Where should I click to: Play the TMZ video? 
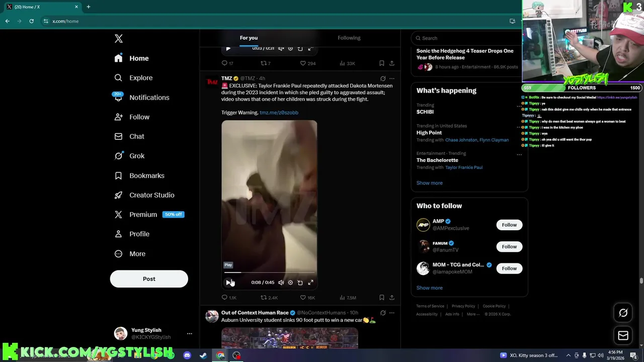pyautogui.click(x=228, y=283)
